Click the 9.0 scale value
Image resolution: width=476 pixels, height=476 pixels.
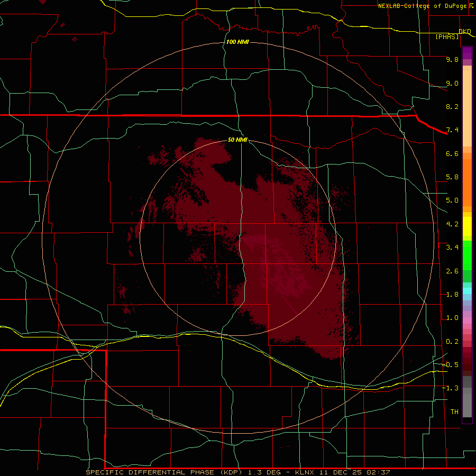point(452,83)
